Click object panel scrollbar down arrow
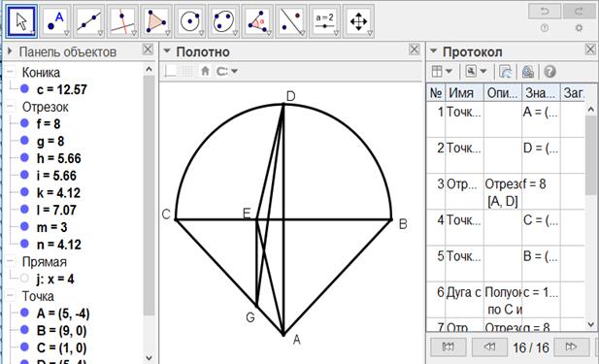Image resolution: width=599 pixels, height=364 pixels. pyautogui.click(x=149, y=358)
